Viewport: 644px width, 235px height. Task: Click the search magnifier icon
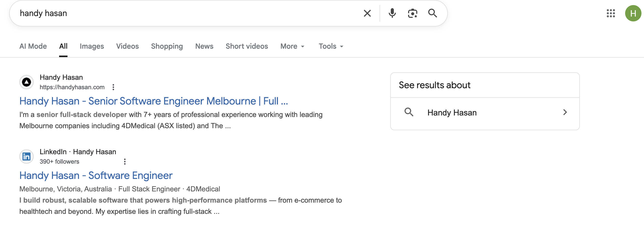433,13
